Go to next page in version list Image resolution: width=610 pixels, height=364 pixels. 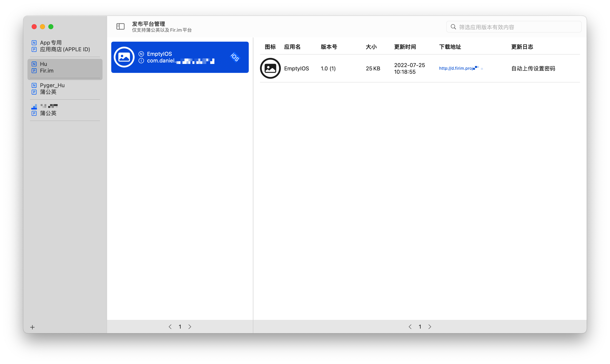pyautogui.click(x=429, y=327)
